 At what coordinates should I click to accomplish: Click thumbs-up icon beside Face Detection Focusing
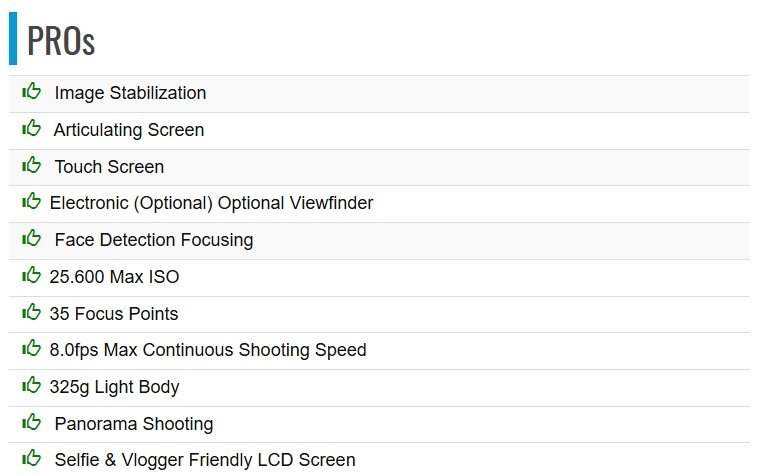(x=32, y=239)
